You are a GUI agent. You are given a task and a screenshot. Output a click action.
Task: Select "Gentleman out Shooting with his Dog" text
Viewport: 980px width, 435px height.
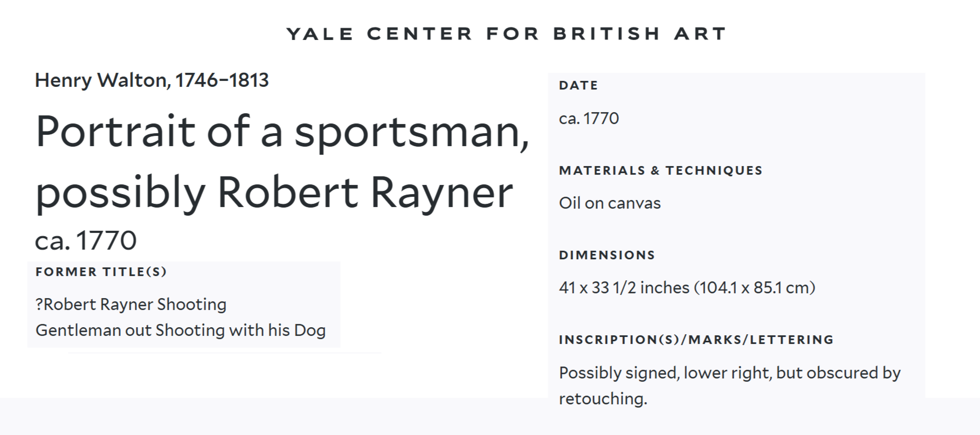click(181, 330)
